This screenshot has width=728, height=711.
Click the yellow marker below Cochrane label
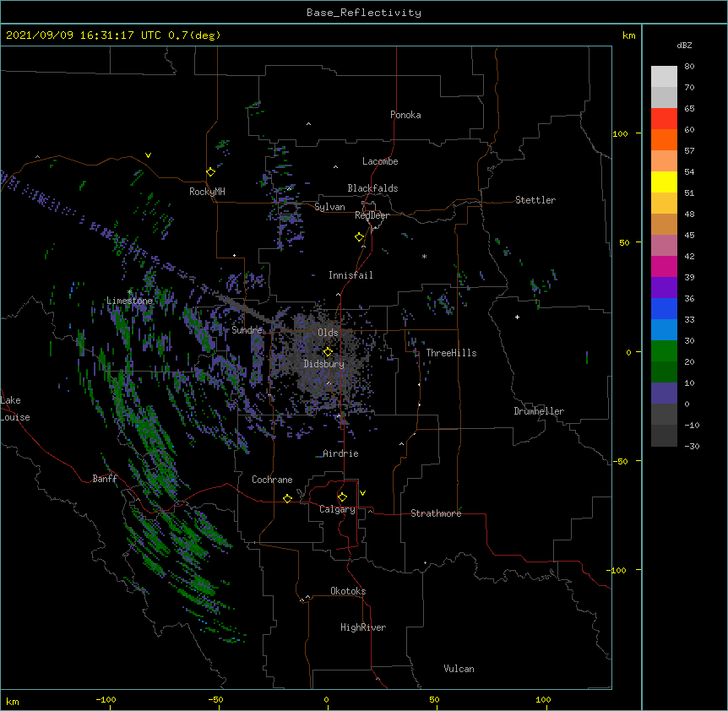[x=287, y=498]
